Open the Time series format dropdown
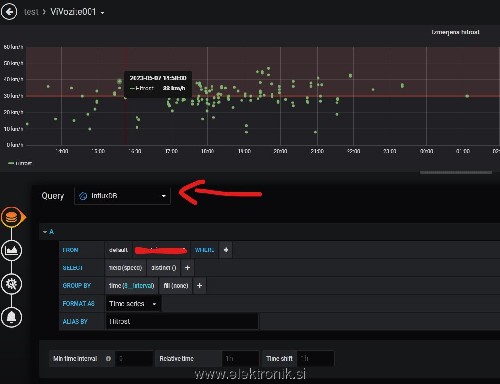Image resolution: width=500 pixels, height=384 pixels. [133, 304]
